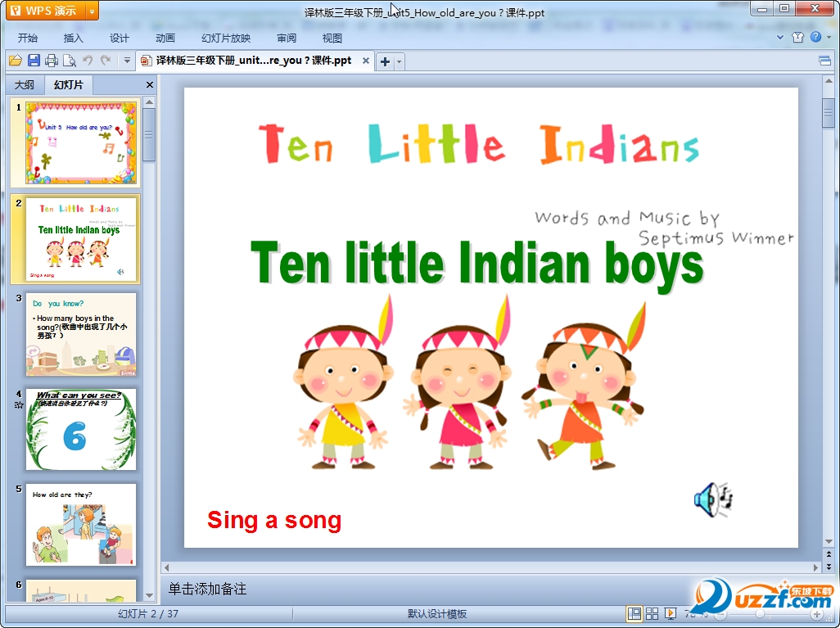Click the speaker audio icon on the slide
840x628 pixels.
click(713, 499)
